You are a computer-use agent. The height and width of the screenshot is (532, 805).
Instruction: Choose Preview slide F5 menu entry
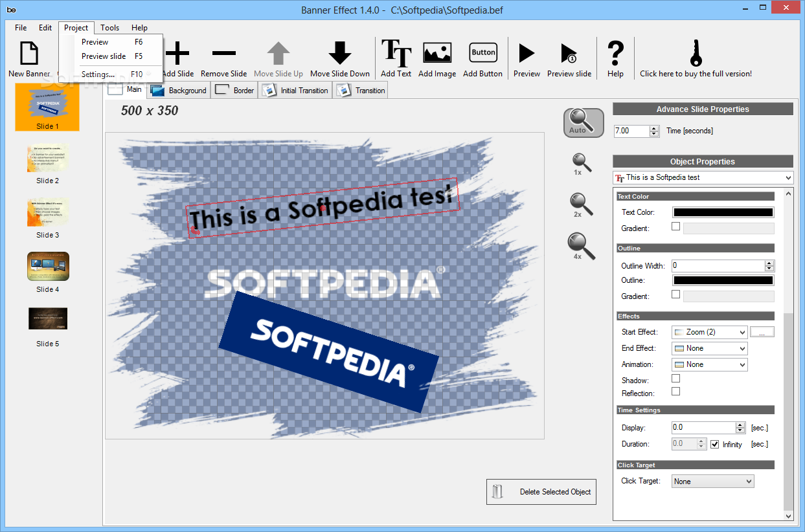pyautogui.click(x=111, y=56)
